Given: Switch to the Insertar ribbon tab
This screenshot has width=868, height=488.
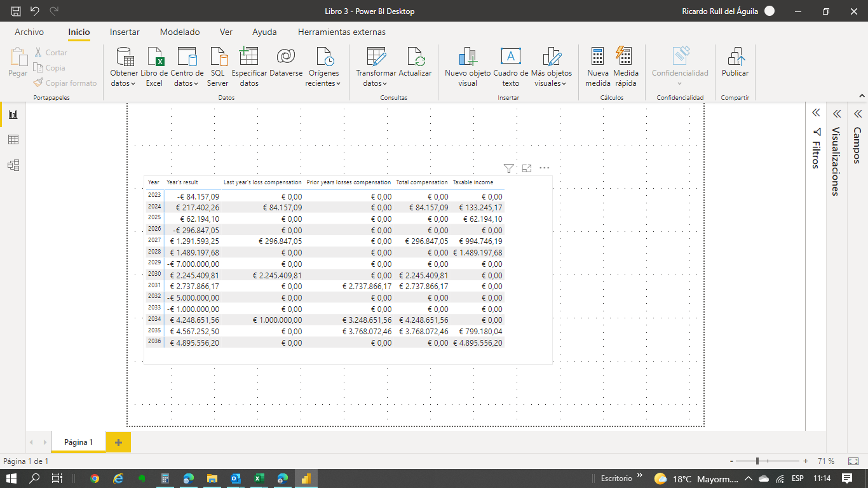Looking at the screenshot, I should click(x=125, y=32).
